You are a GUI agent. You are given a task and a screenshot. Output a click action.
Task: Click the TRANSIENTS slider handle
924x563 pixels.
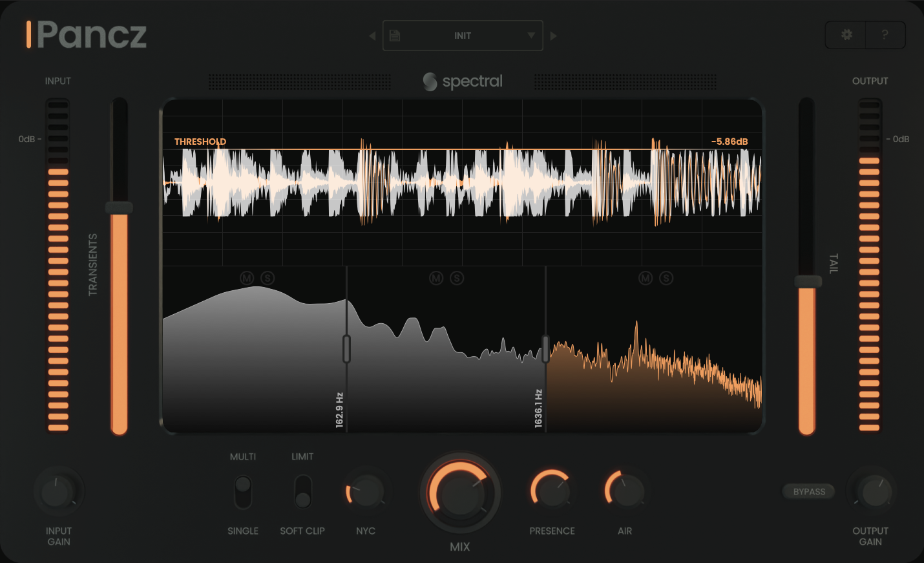click(x=118, y=207)
